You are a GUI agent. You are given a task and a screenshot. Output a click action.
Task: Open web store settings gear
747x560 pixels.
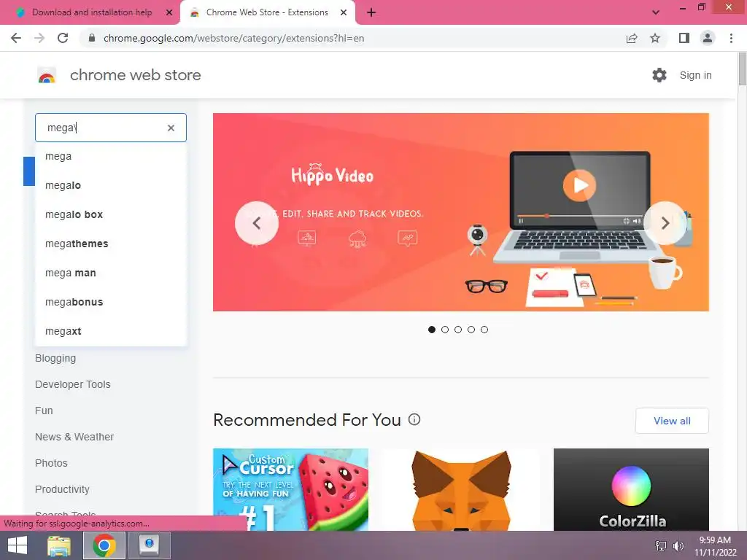659,75
